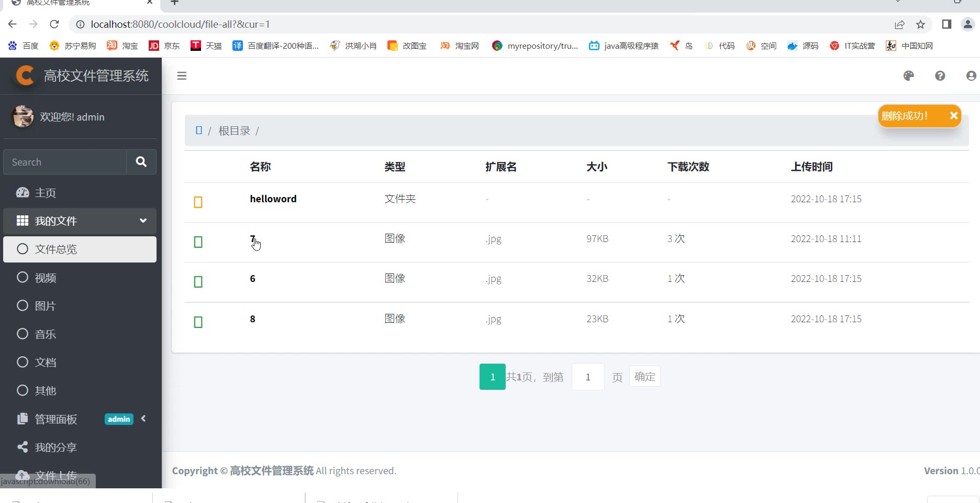Select the 音乐 category radio item
Image resolution: width=980 pixels, height=503 pixels.
click(x=46, y=334)
